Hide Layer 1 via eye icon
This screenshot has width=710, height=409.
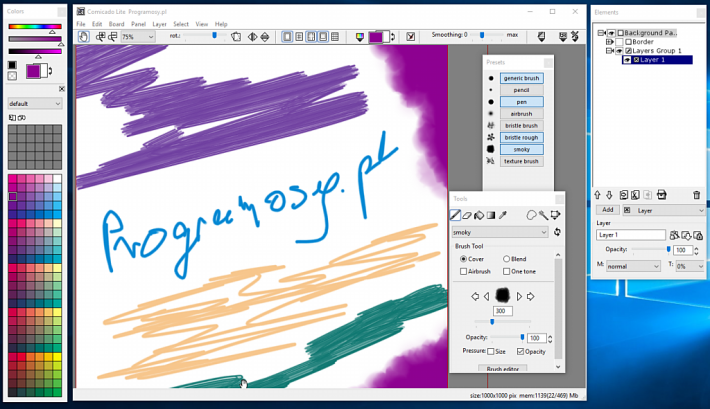(x=627, y=60)
